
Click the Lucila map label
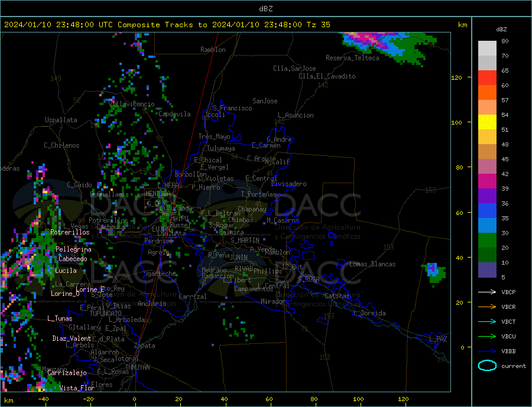tap(66, 271)
